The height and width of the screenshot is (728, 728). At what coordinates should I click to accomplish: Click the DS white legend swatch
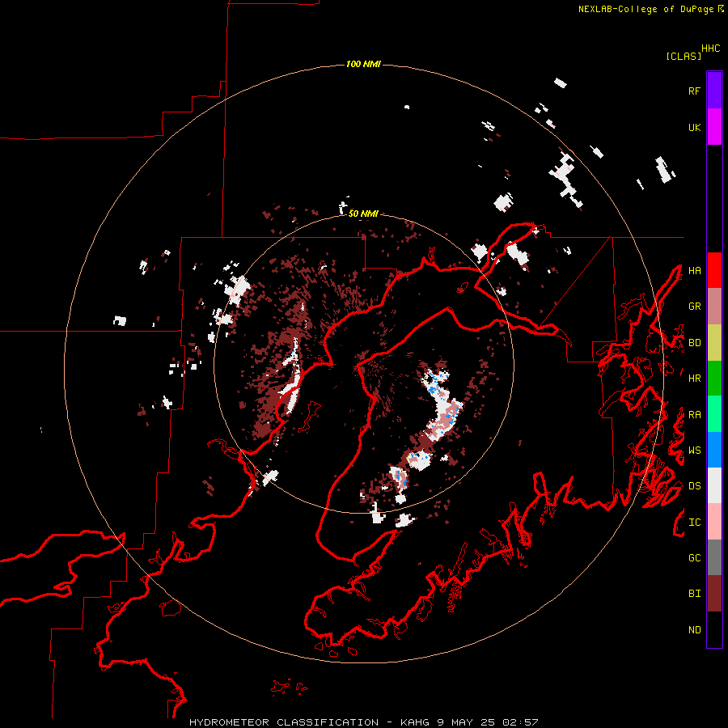click(714, 485)
